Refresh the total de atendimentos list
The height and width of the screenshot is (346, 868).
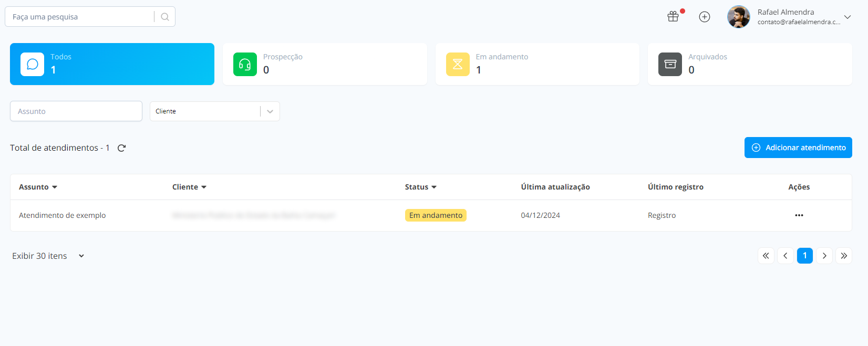(x=121, y=148)
